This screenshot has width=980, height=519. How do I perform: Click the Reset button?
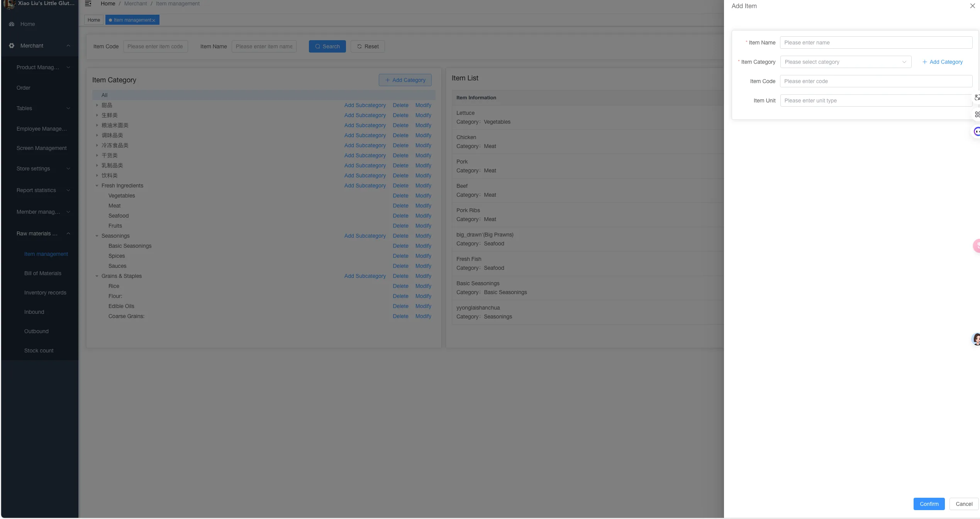tap(368, 46)
